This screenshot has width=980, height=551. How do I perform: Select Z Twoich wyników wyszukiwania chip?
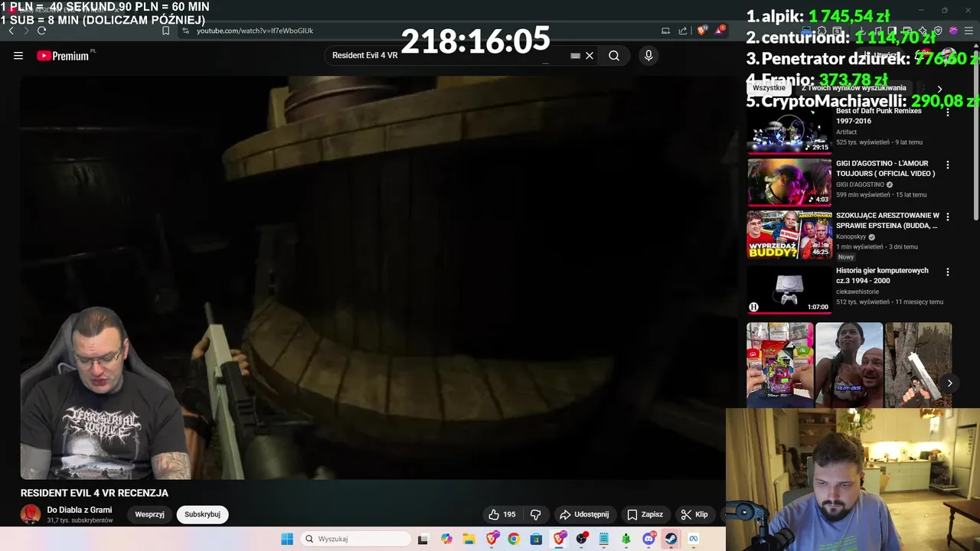tap(854, 88)
